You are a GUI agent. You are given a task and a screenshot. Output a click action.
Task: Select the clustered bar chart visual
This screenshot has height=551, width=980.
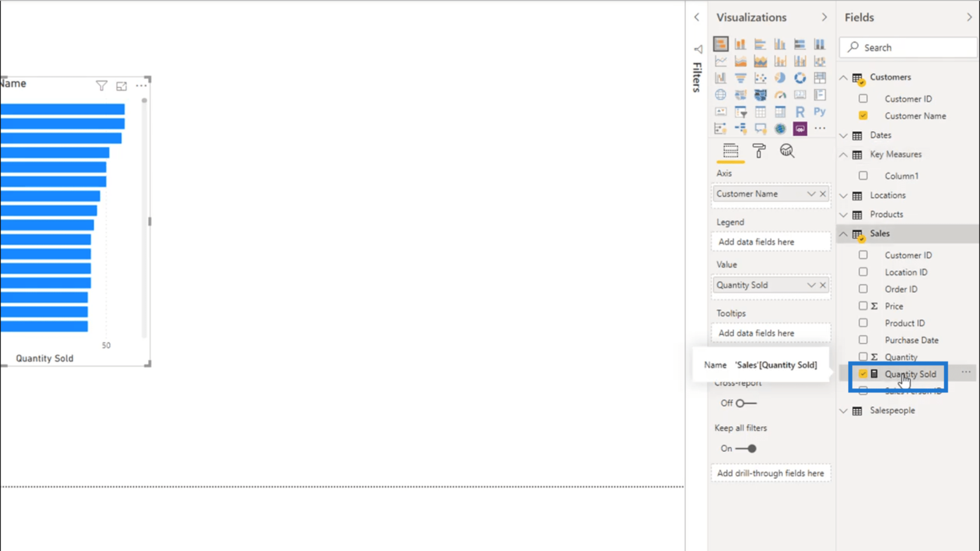coord(760,44)
